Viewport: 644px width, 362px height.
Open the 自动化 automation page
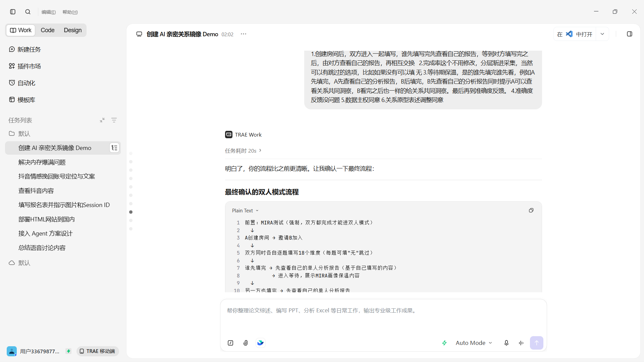tap(22, 83)
